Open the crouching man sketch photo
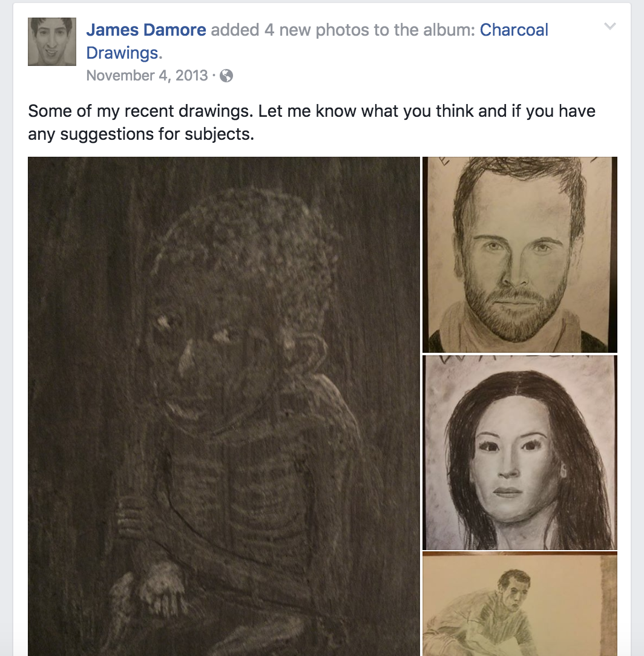The height and width of the screenshot is (656, 644). point(520,604)
